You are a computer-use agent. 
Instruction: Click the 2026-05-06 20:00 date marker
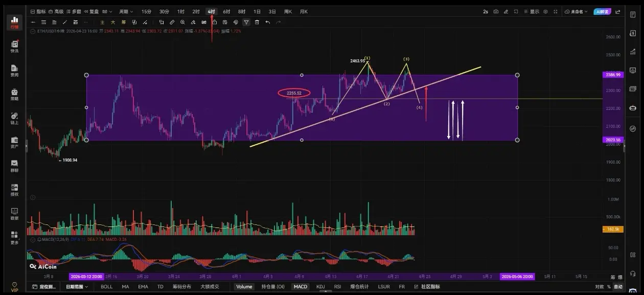click(517, 277)
